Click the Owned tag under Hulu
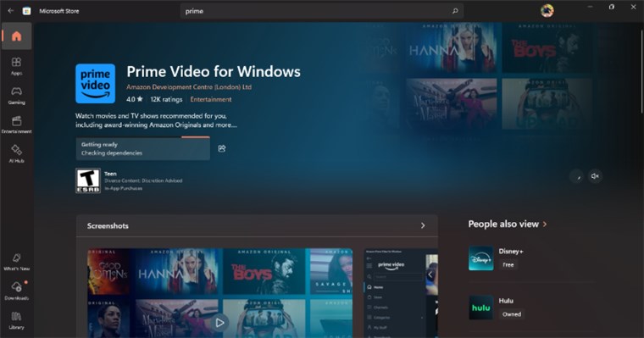The width and height of the screenshot is (644, 338). [x=512, y=314]
